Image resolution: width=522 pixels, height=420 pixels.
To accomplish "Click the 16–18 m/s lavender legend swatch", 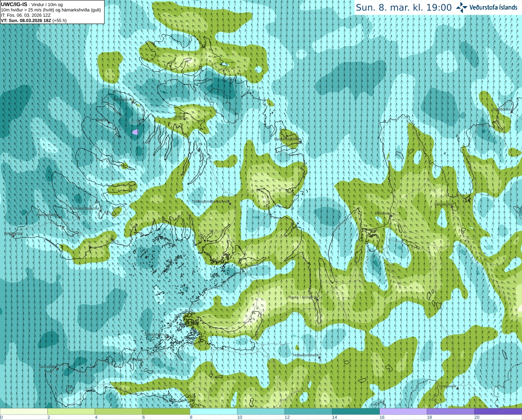I will point(403,411).
